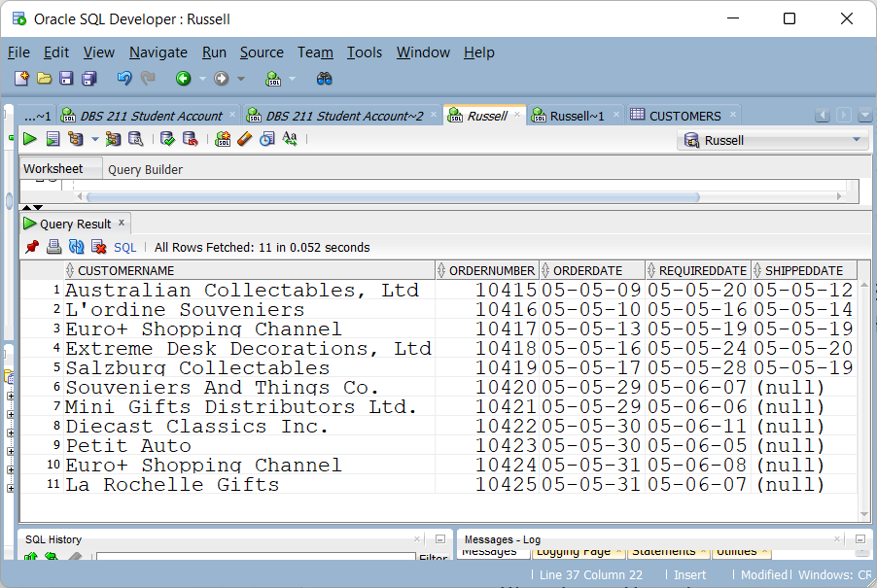Screen dimensions: 877x588
Task: Open the Russell connection dropdown
Action: (858, 140)
